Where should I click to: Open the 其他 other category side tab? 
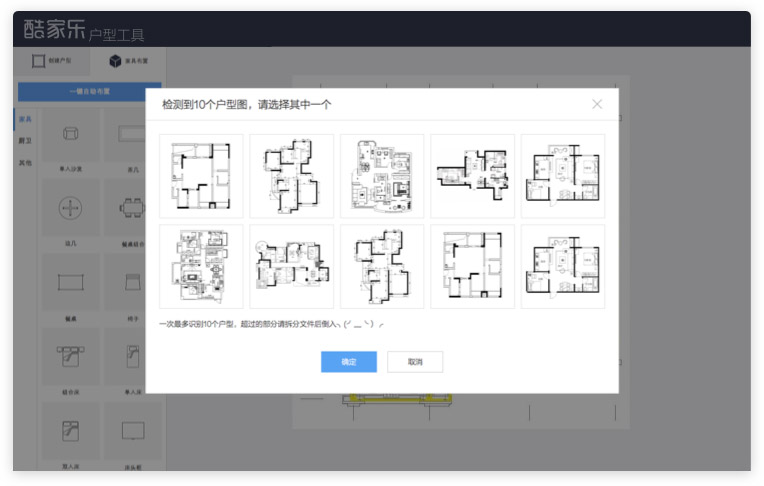pyautogui.click(x=25, y=163)
